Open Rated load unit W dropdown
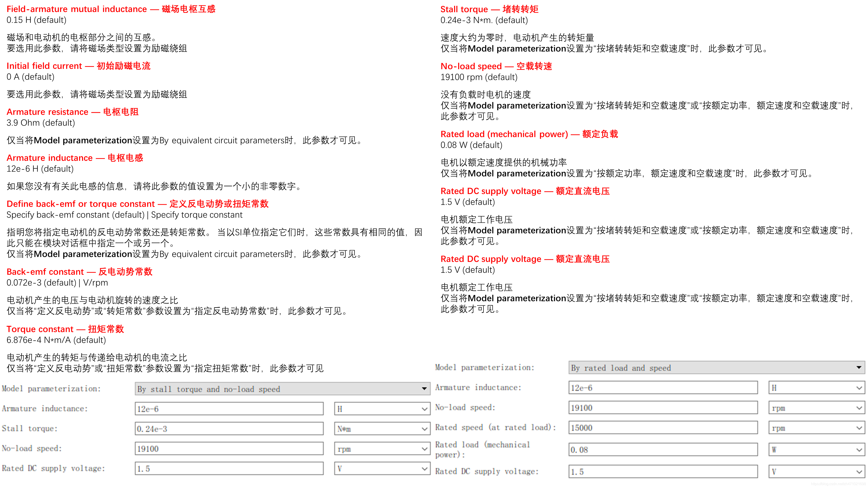Screen dimensions: 868x488 (x=816, y=450)
